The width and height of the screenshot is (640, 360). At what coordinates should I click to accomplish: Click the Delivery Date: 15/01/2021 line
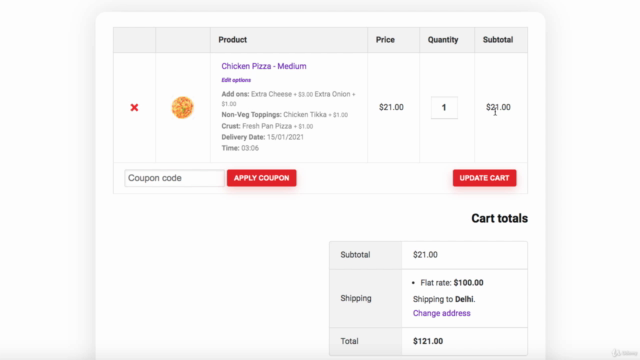(262, 137)
